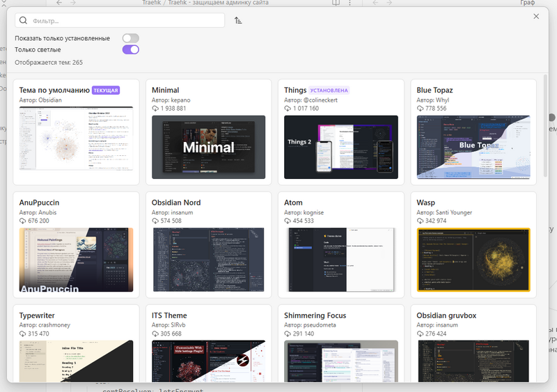Click the download icon under Shimmering Focus
This screenshot has width=557, height=392.
[x=288, y=334]
